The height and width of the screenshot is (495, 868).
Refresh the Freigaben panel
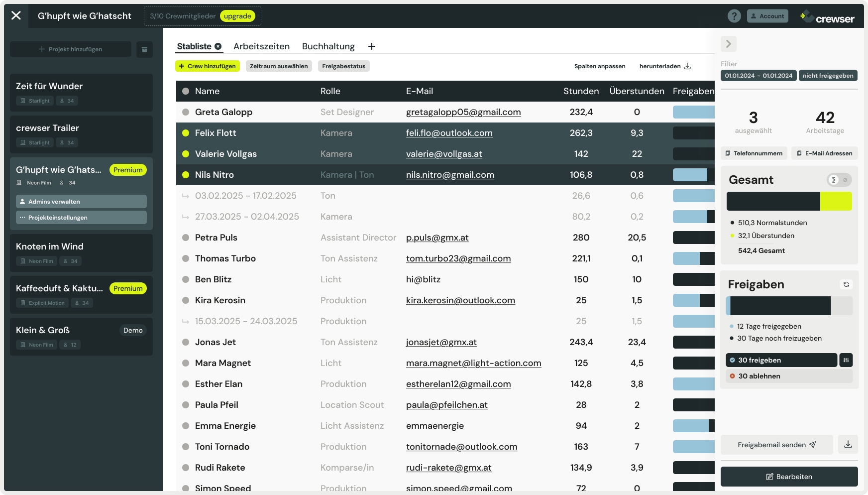(846, 284)
